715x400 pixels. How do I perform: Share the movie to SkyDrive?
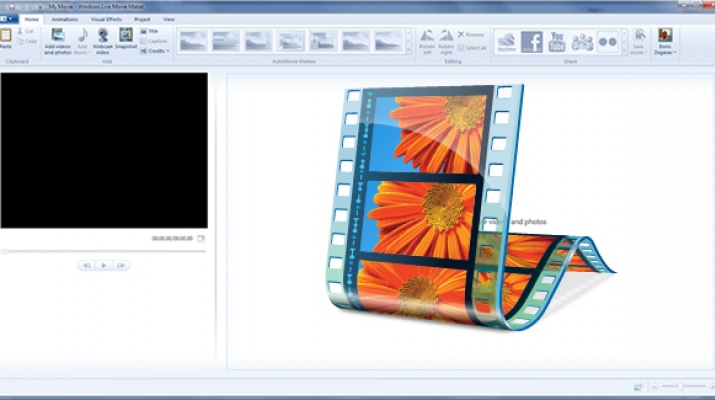tap(506, 42)
